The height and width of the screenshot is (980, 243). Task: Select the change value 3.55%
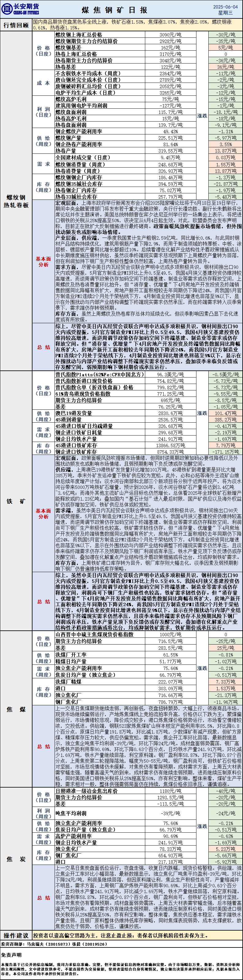click(226, 145)
